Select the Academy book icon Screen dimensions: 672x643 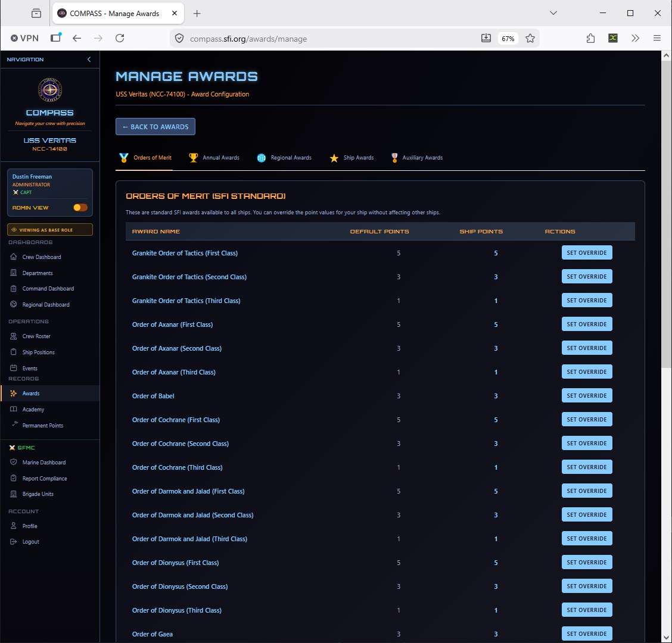[x=13, y=409]
